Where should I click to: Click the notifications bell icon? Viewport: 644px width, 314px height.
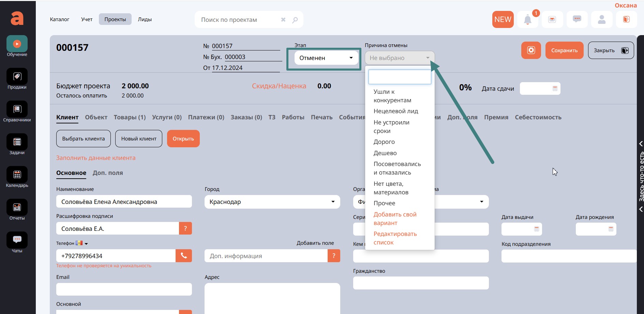point(527,20)
